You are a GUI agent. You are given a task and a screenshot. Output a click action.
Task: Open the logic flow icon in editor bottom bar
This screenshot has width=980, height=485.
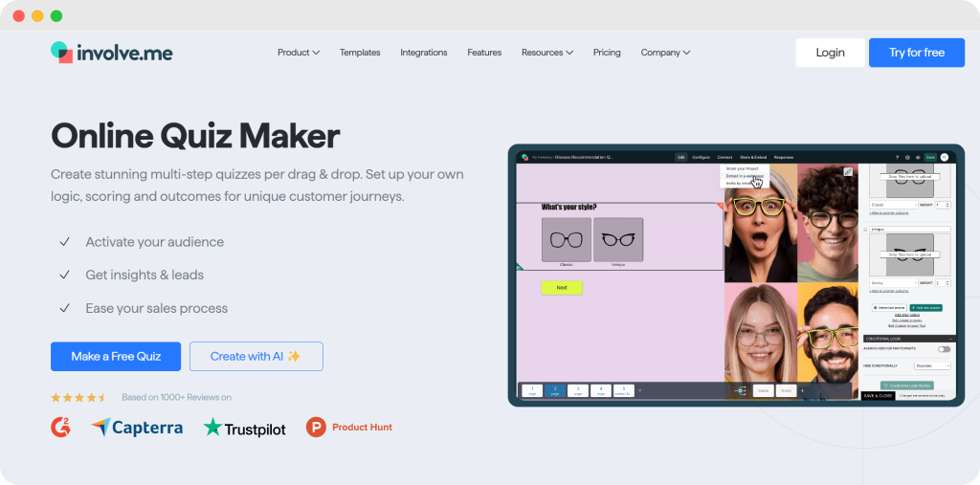[740, 390]
